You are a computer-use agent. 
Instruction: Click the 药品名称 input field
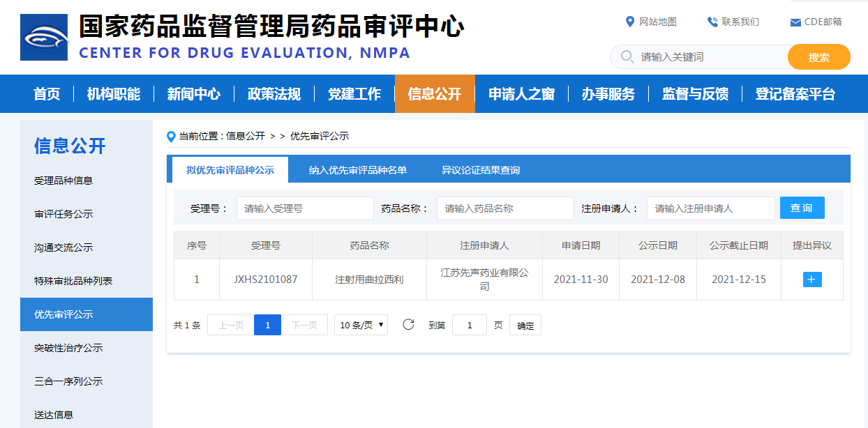point(504,208)
